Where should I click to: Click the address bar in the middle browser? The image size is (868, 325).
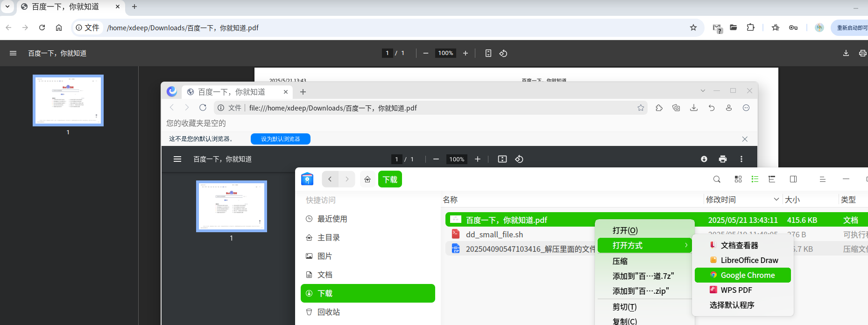[x=430, y=108]
